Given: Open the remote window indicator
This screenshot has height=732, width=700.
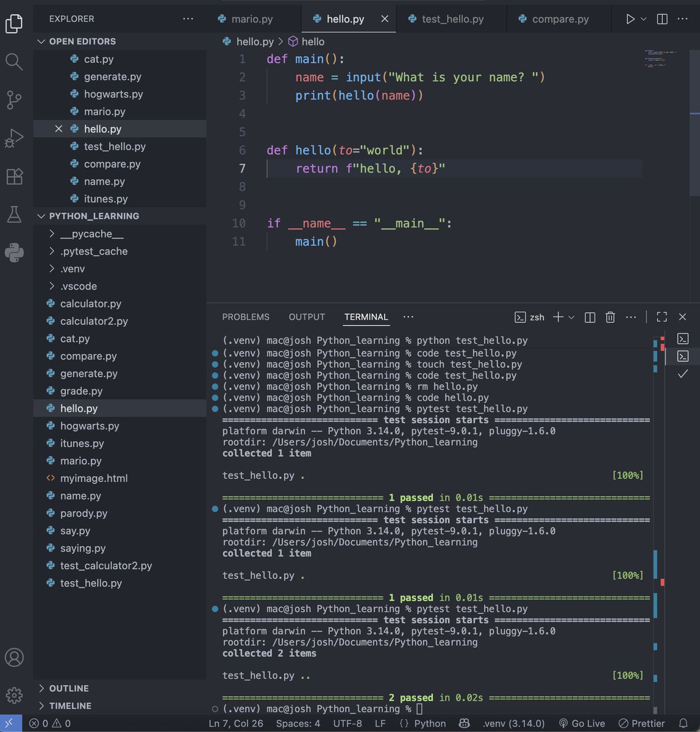Looking at the screenshot, I should click(x=11, y=723).
